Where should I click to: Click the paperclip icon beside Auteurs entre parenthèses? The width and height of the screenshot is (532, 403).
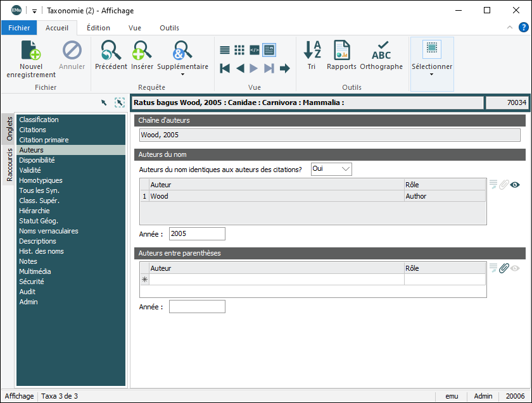[x=504, y=268]
